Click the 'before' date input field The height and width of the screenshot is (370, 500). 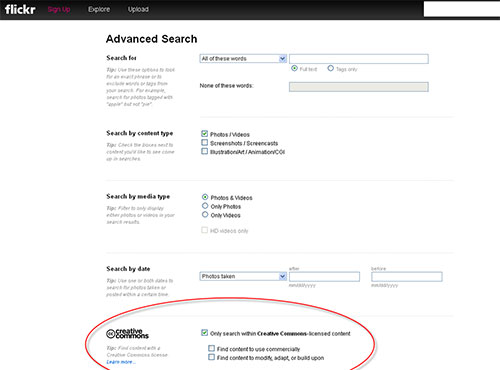pos(407,277)
